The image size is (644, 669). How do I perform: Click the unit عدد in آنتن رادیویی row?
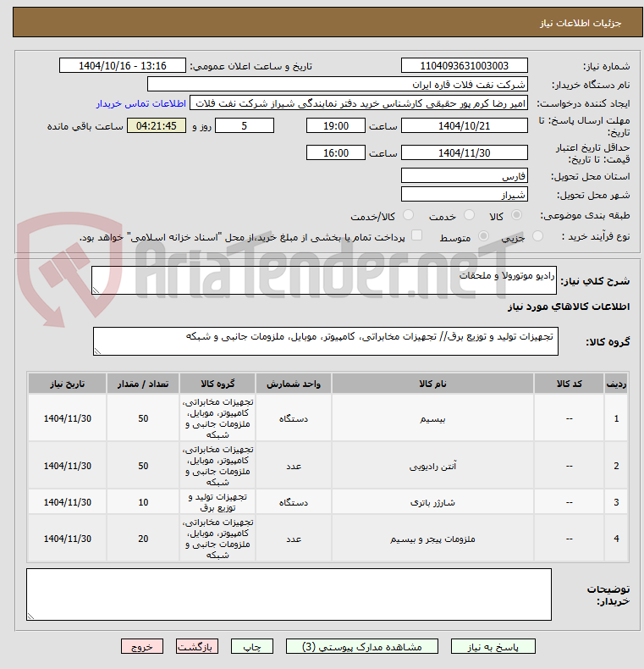294,466
